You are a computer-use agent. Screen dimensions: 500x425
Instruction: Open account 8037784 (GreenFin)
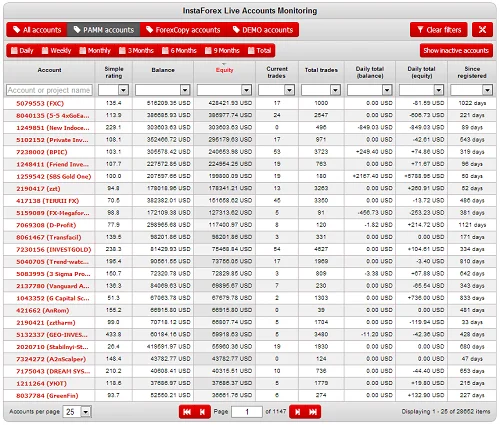coord(47,396)
